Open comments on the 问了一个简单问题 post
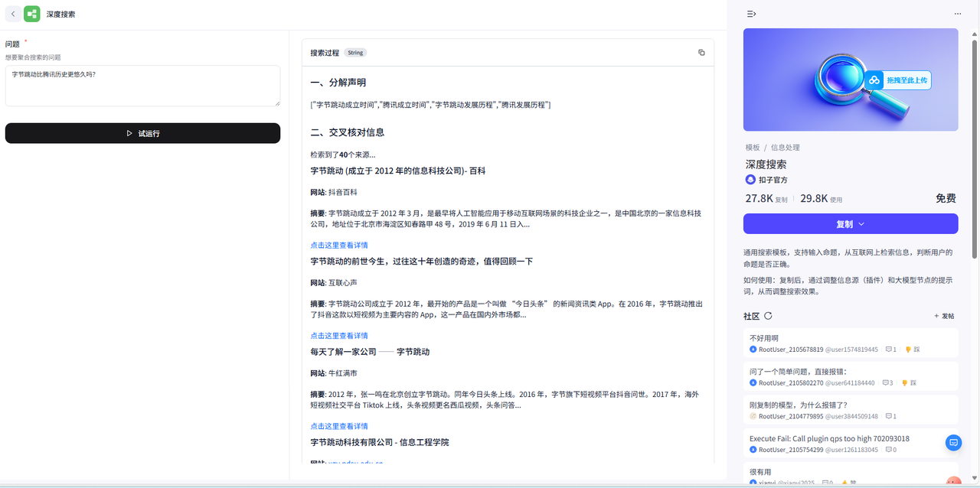This screenshot has width=980, height=488. 887,382
